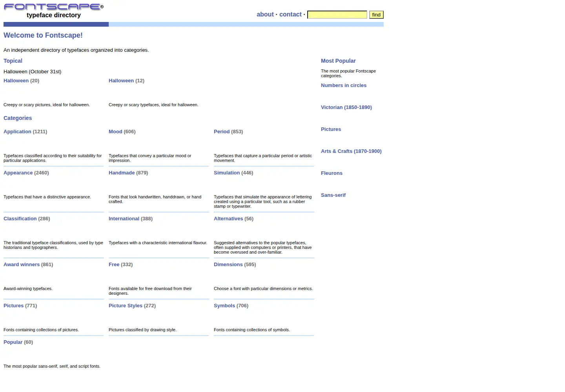
Task: Open the about page
Action: (265, 15)
